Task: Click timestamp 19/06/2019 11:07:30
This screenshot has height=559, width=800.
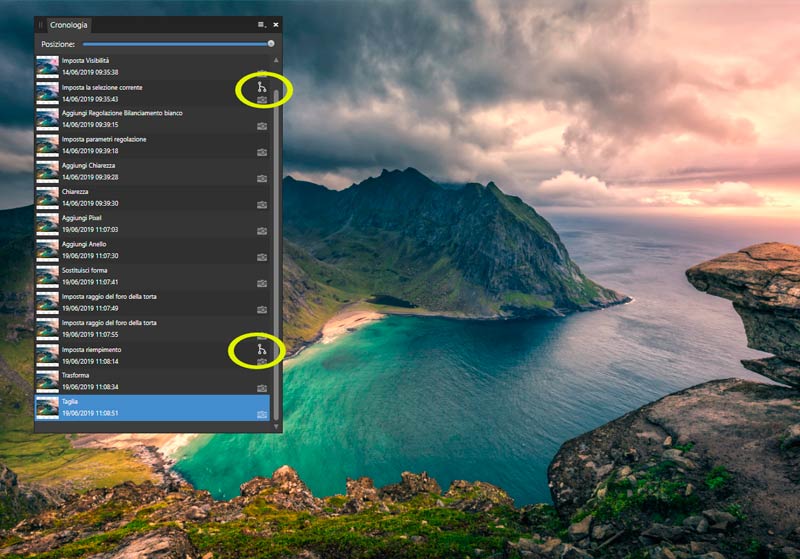Action: click(x=90, y=256)
